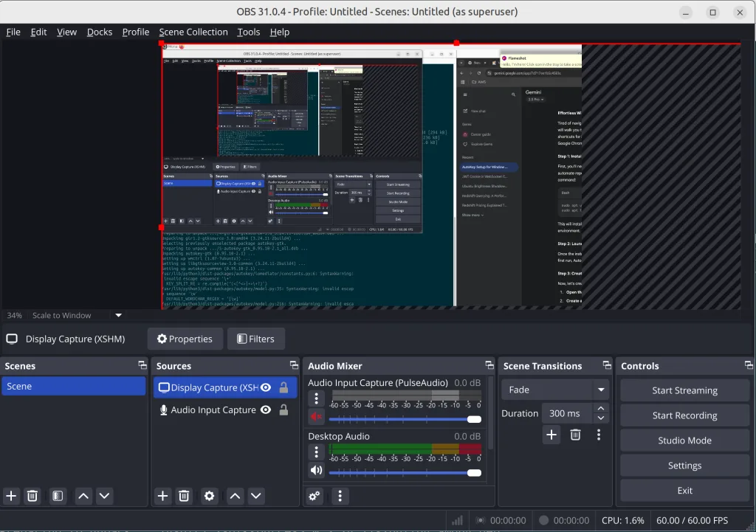Viewport: 756px width, 532px height.
Task: Open the Edit menu
Action: coord(38,32)
